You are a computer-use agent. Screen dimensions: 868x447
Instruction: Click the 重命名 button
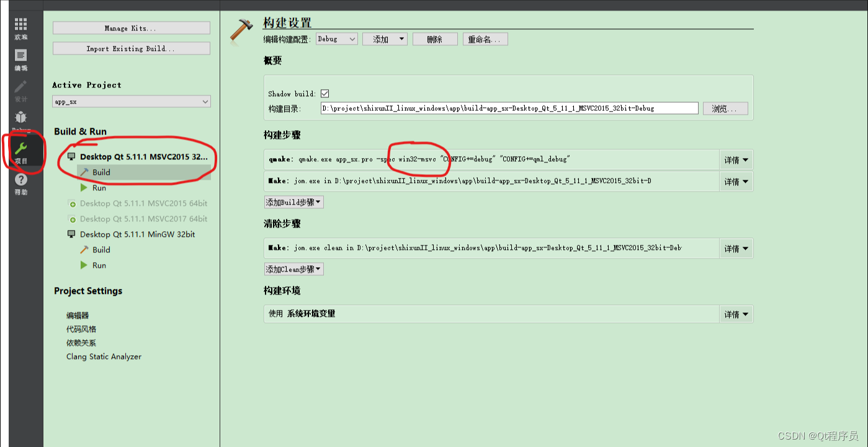(x=486, y=39)
